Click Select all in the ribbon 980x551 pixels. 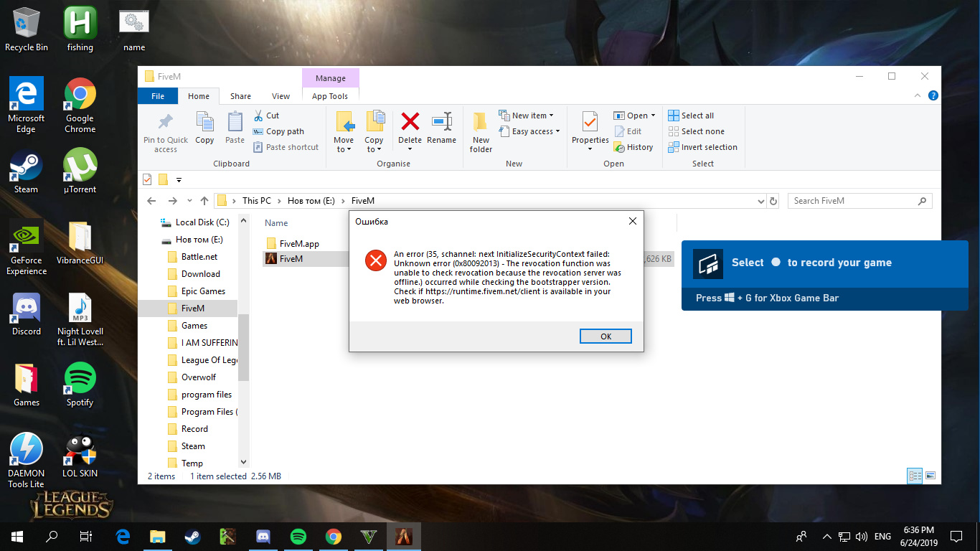coord(691,116)
